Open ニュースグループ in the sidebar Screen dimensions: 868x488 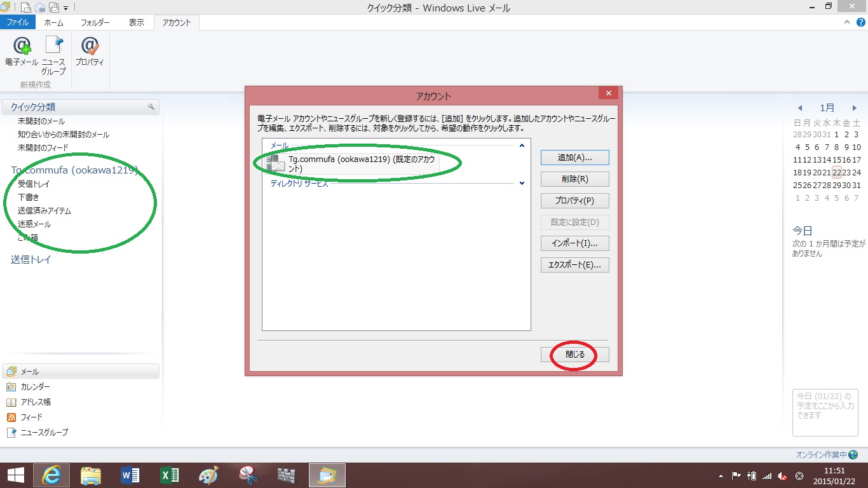37,433
